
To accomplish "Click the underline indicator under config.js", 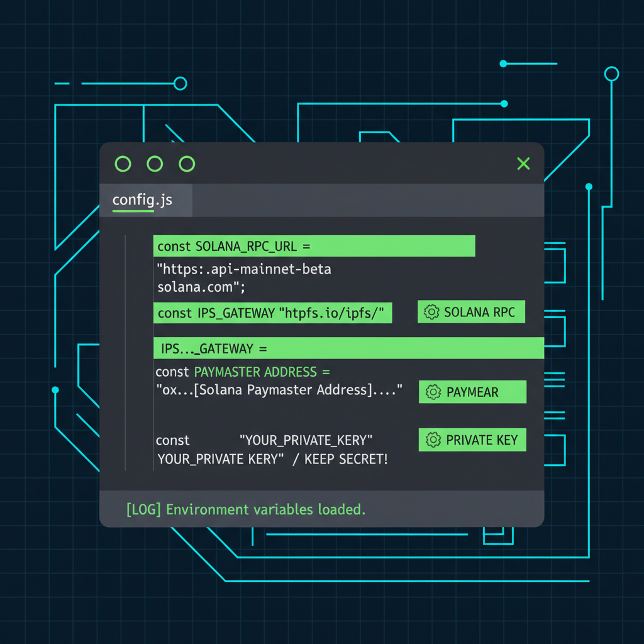I will pyautogui.click(x=133, y=213).
